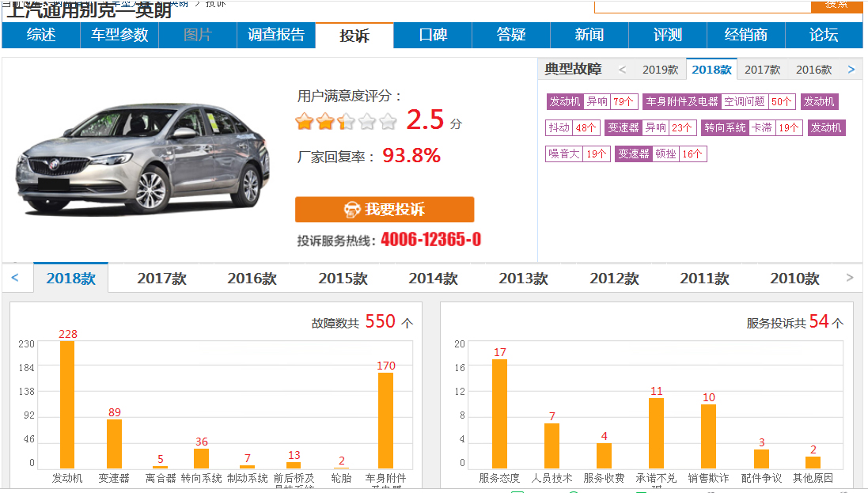Screen dimensions: 868x493
Task: Select the 2017款 model year tab
Action: [x=161, y=278]
